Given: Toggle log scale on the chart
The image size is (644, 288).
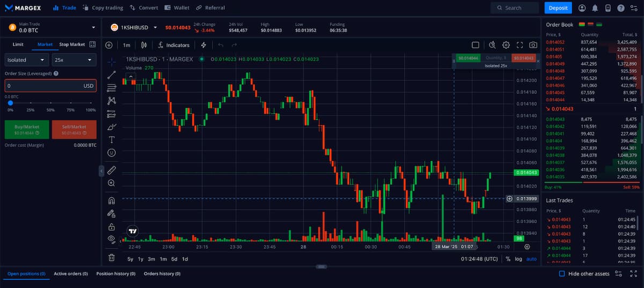Looking at the screenshot, I should tap(518, 259).
